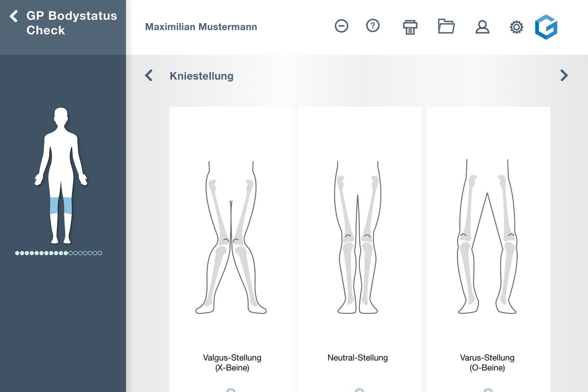
Task: Click the blue G logo icon
Action: 546,27
